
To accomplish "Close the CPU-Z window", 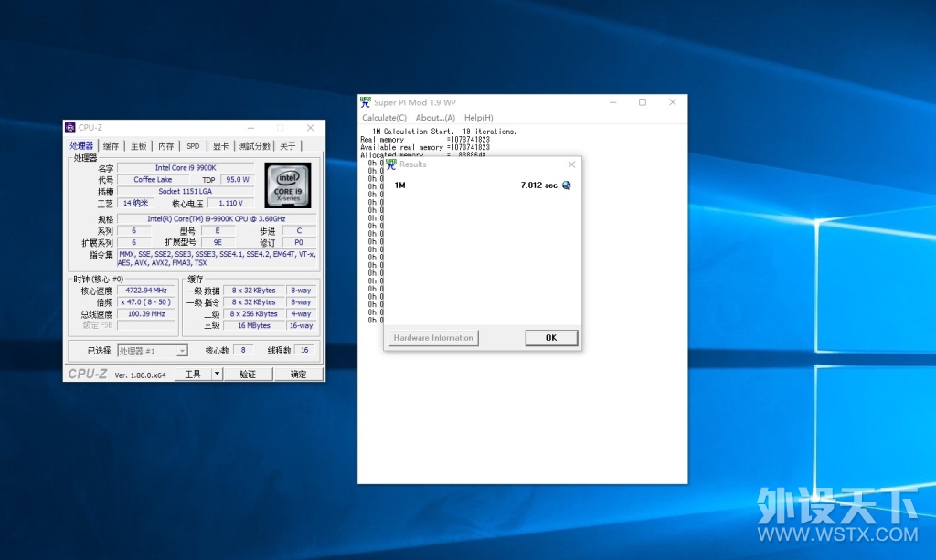I will pyautogui.click(x=311, y=128).
